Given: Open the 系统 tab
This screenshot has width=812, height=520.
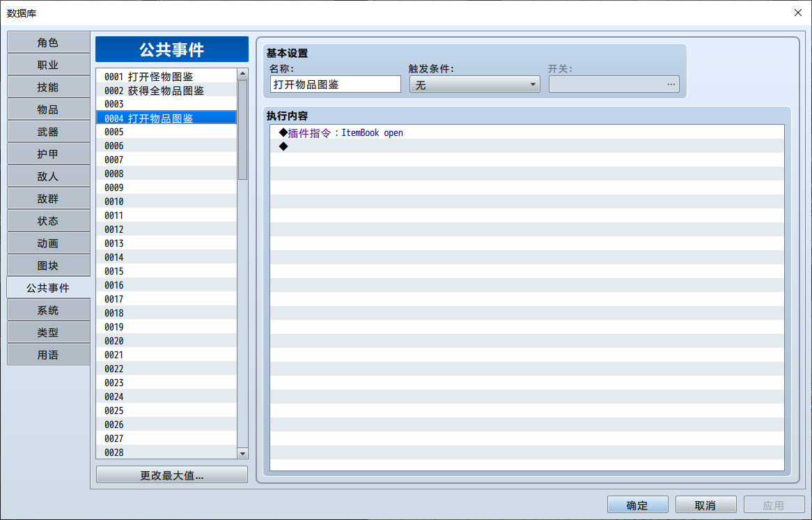Looking at the screenshot, I should click(48, 310).
